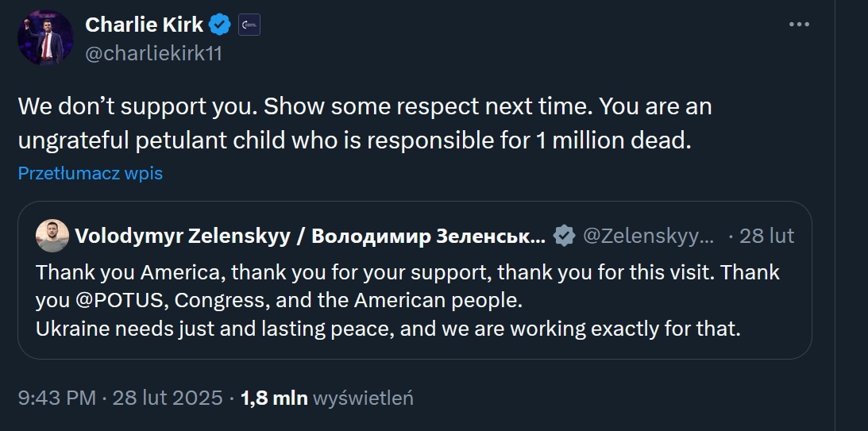The width and height of the screenshot is (868, 431).
Task: Click the square affiliation badge after the verified checkmark
Action: [x=249, y=25]
